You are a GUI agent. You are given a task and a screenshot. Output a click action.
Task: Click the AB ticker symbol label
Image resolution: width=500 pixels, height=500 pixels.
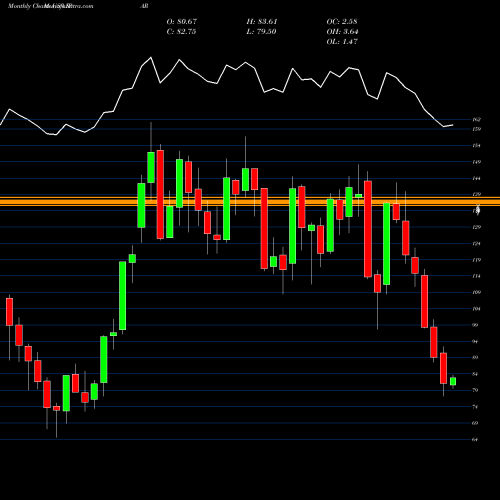point(145,6)
